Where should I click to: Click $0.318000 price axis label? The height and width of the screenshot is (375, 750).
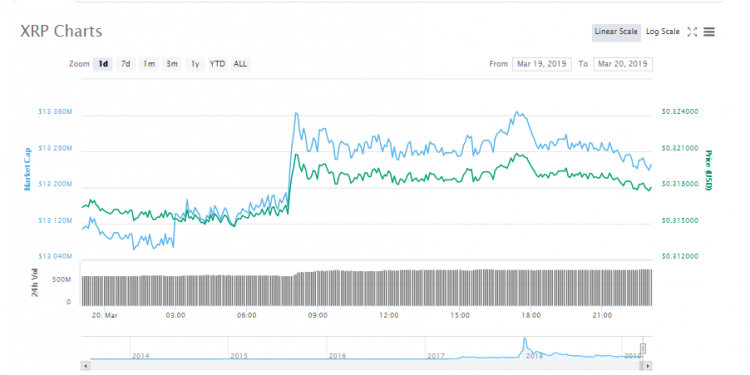point(680,184)
